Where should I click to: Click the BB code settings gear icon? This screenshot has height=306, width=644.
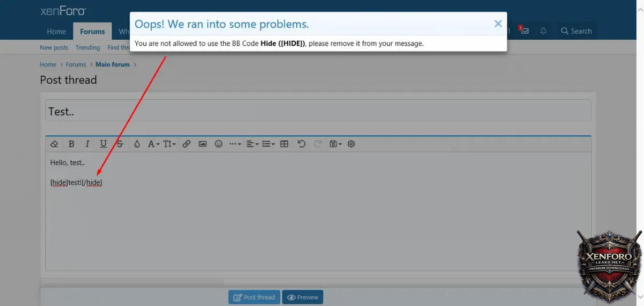click(x=352, y=144)
